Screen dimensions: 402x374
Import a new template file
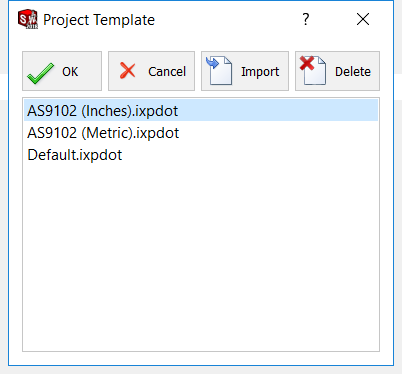(x=245, y=71)
